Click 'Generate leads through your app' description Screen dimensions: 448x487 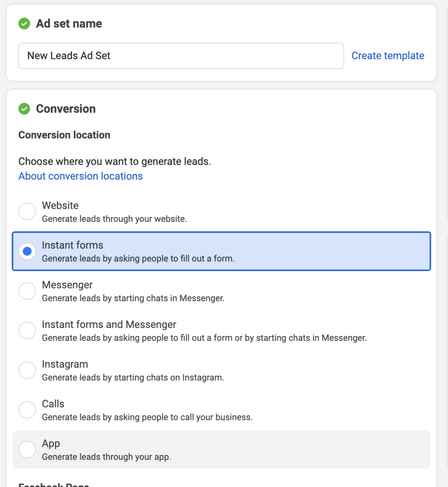[106, 457]
